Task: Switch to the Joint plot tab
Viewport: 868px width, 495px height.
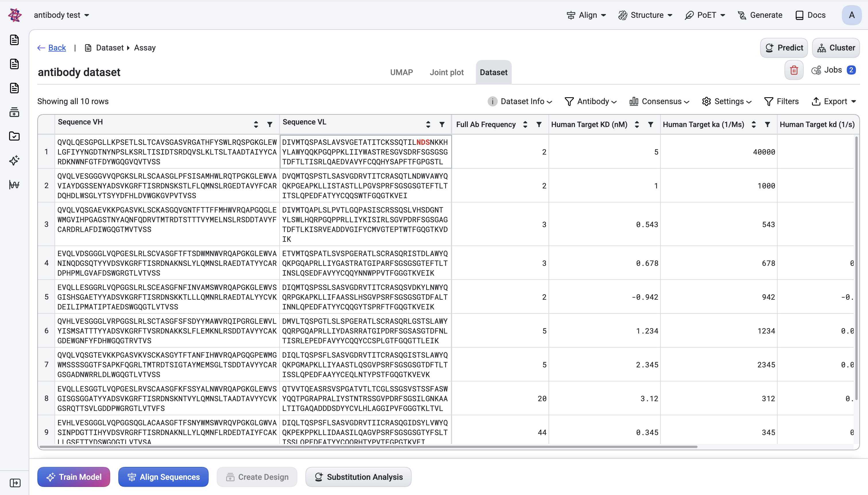Action: (x=446, y=72)
